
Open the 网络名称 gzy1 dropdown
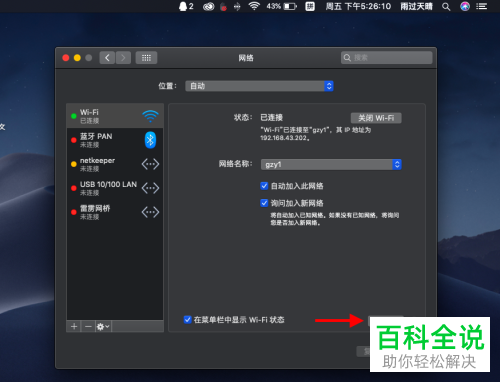pyautogui.click(x=331, y=164)
